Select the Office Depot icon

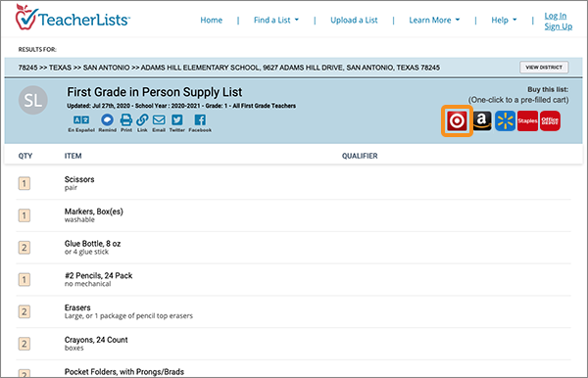point(550,121)
